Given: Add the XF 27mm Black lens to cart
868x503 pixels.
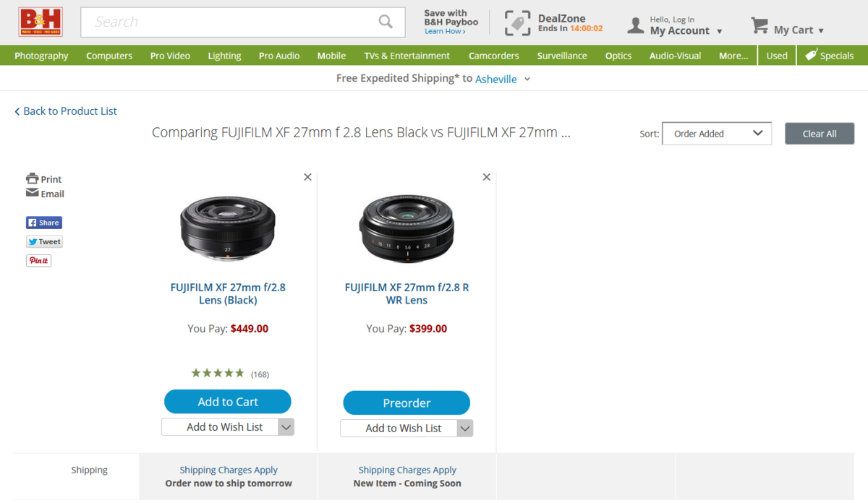Looking at the screenshot, I should (x=227, y=402).
